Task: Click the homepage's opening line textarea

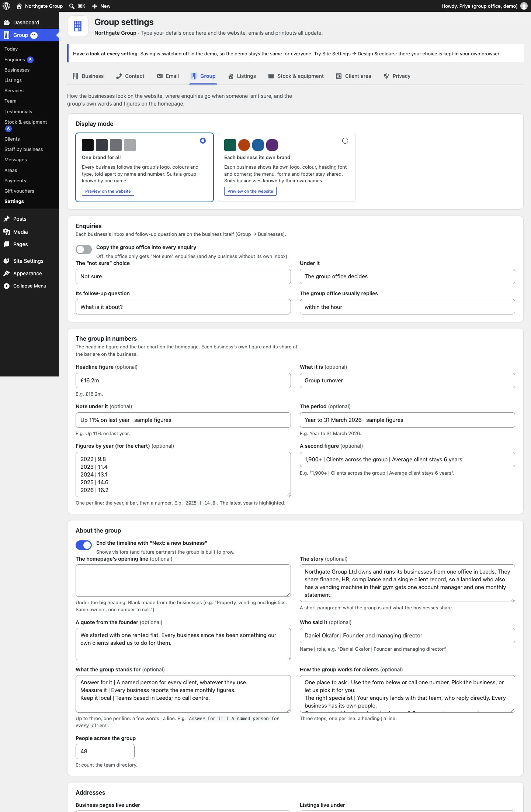Action: click(183, 581)
